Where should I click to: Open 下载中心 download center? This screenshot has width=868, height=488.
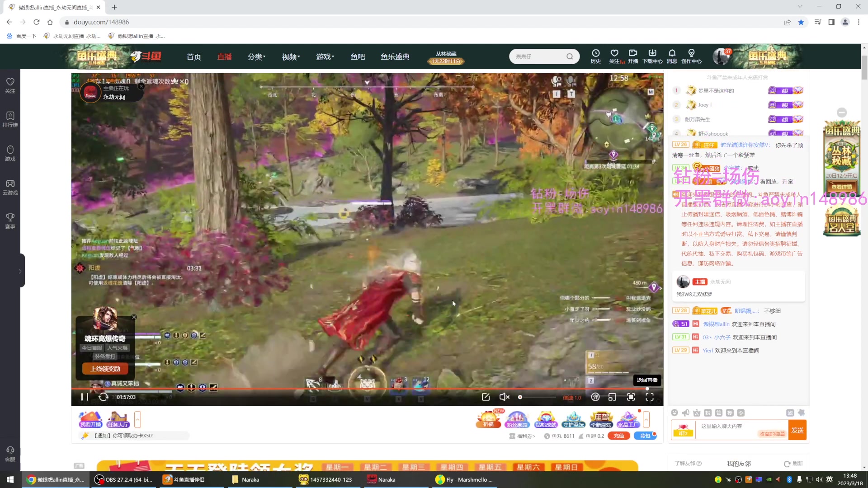click(x=652, y=56)
